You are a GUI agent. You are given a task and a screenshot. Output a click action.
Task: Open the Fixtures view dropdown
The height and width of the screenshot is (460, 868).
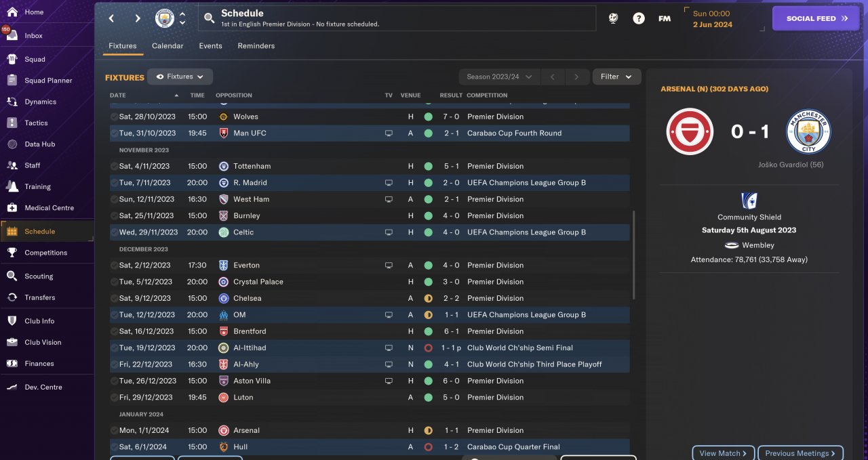point(180,77)
